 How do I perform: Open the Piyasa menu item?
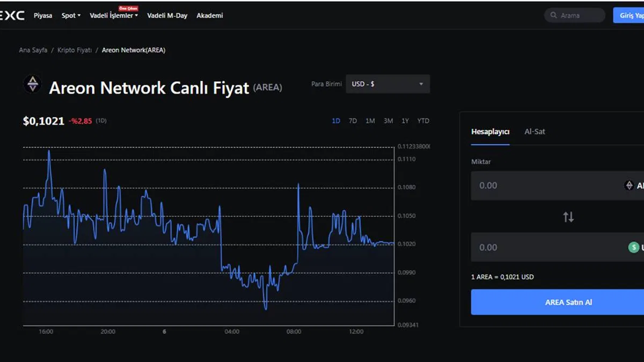(x=43, y=16)
